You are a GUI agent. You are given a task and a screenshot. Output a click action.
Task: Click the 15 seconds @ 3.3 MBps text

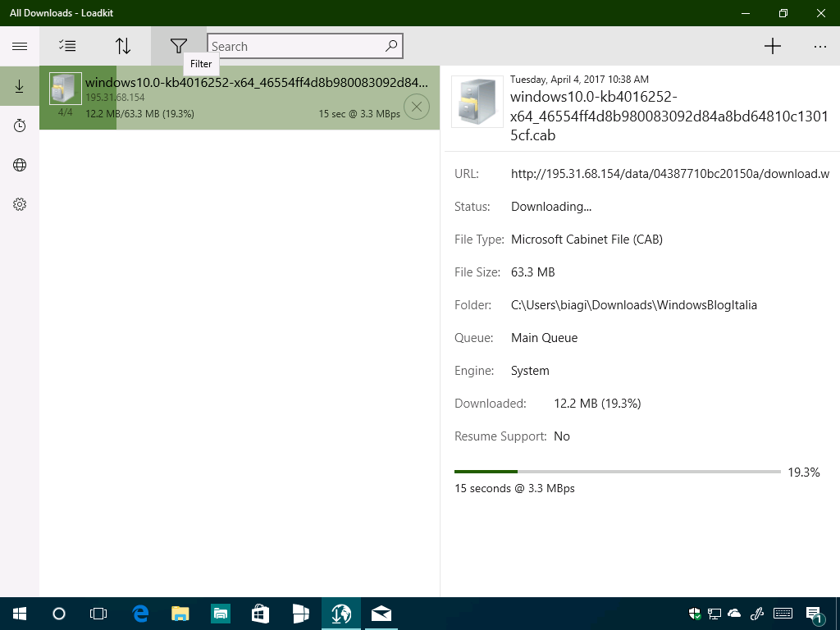pyautogui.click(x=514, y=488)
